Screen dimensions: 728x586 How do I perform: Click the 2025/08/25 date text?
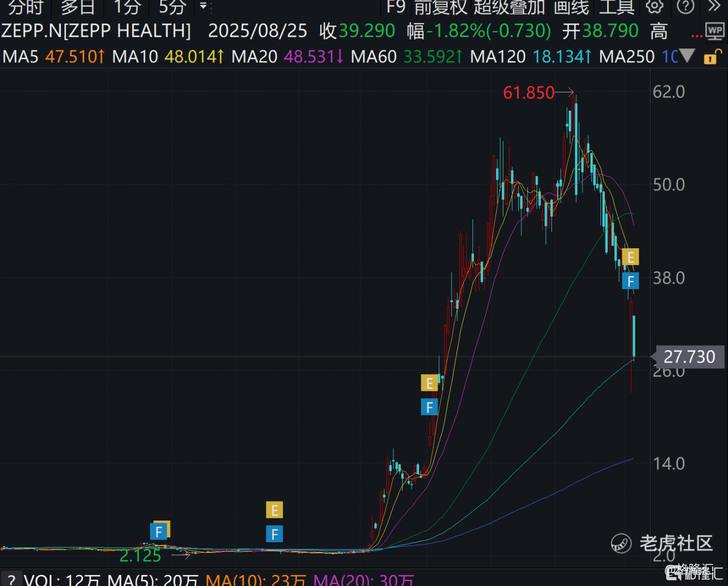[257, 31]
